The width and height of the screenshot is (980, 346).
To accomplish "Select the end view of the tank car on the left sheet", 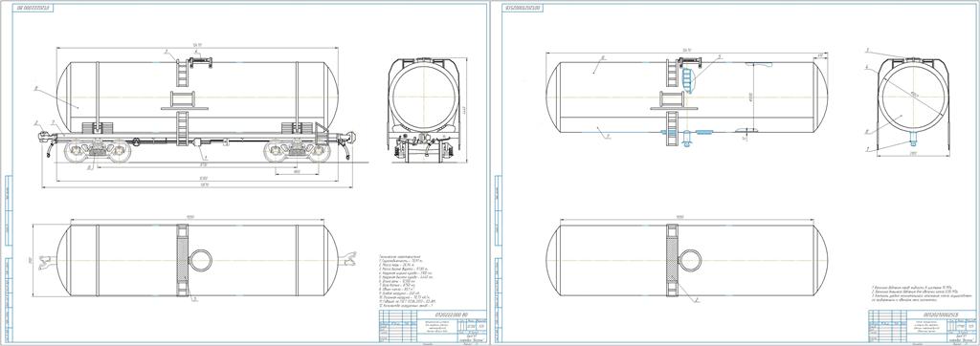I will [423, 110].
